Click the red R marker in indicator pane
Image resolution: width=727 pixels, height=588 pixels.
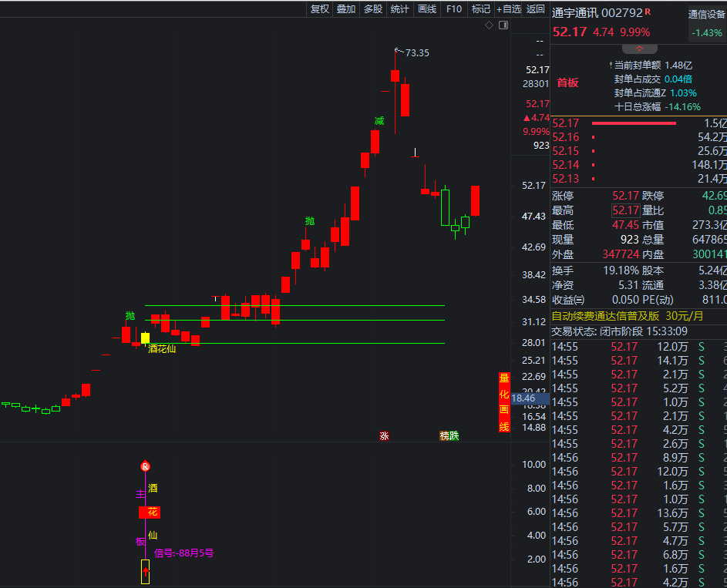[145, 466]
